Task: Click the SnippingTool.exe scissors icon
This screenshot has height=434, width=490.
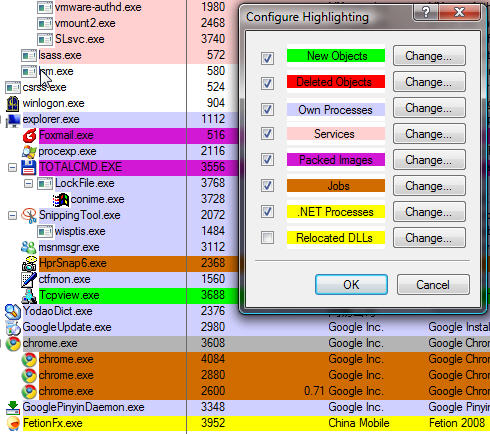Action: pyautogui.click(x=29, y=216)
